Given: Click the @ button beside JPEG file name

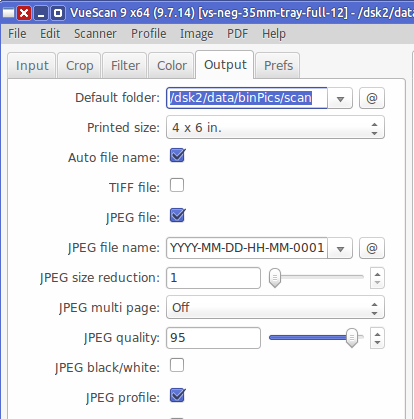Looking at the screenshot, I should point(372,248).
